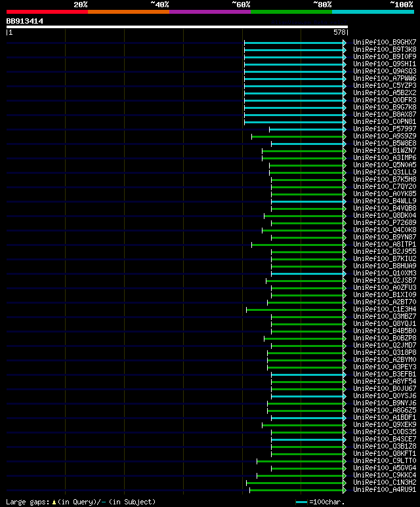
Task: Select the UniRef100_B4SCE7 label
Action: click(x=385, y=439)
